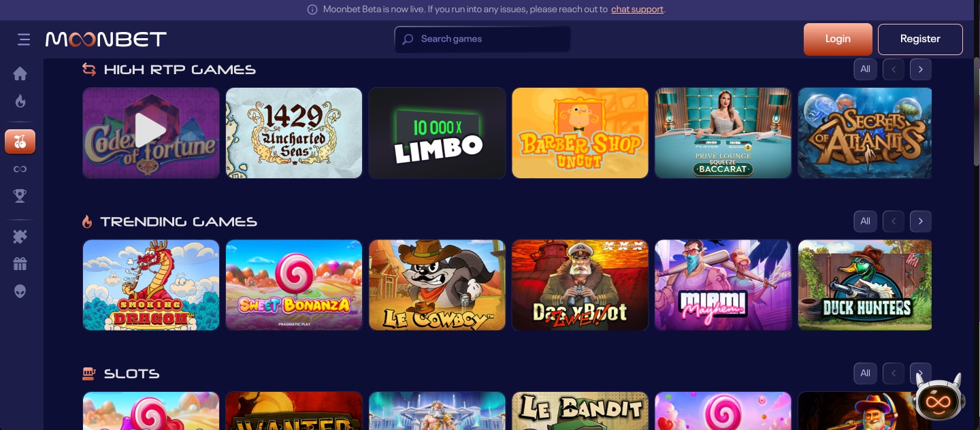
Task: Show next Trending Games
Action: point(921,221)
